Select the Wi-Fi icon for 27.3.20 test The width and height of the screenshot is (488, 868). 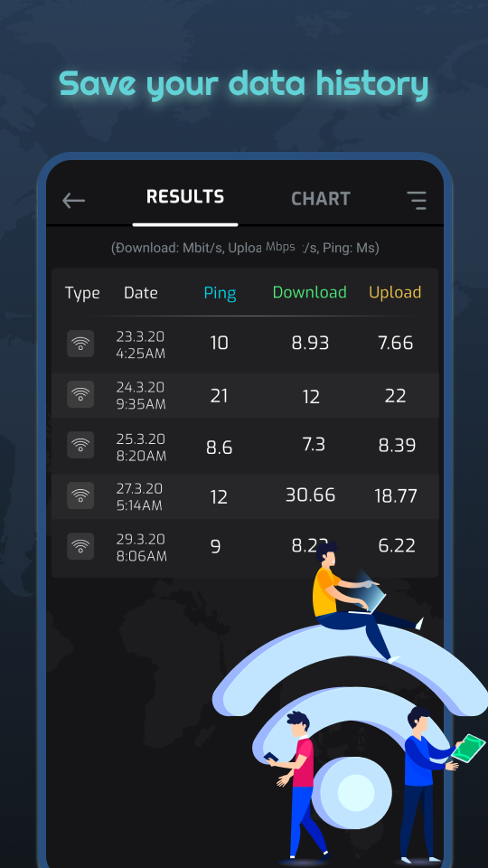80,495
